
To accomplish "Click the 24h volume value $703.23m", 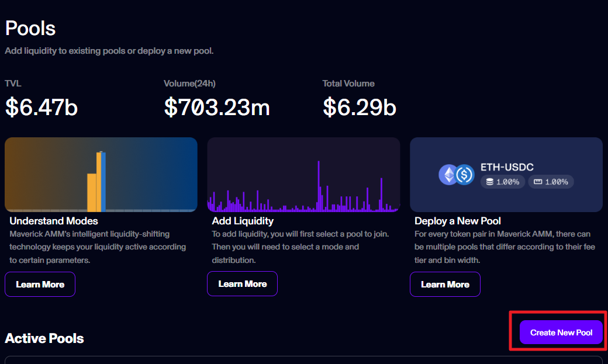I will click(x=217, y=108).
